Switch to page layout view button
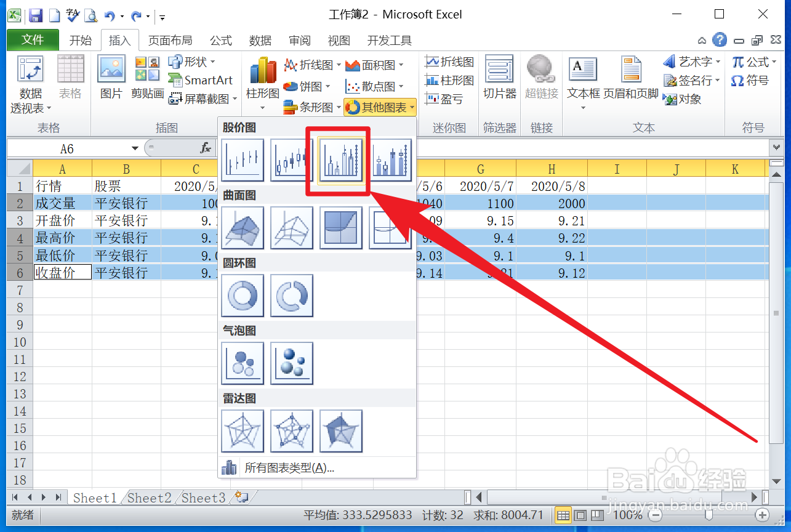The width and height of the screenshot is (791, 532). pyautogui.click(x=580, y=515)
